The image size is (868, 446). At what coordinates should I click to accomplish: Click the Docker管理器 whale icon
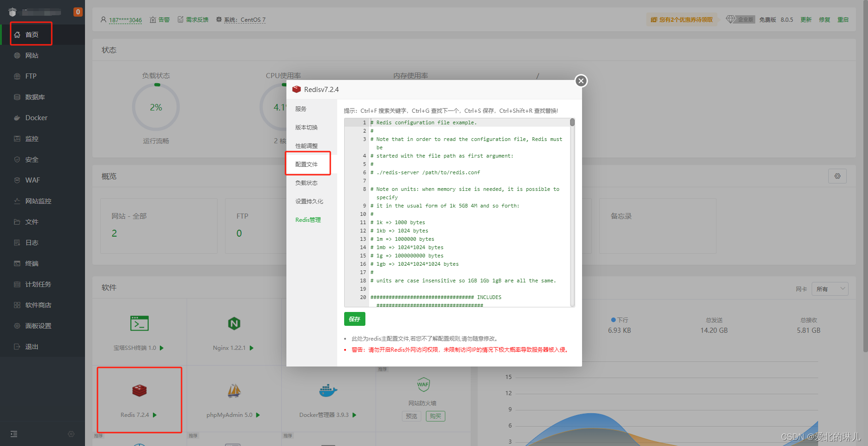(x=328, y=391)
